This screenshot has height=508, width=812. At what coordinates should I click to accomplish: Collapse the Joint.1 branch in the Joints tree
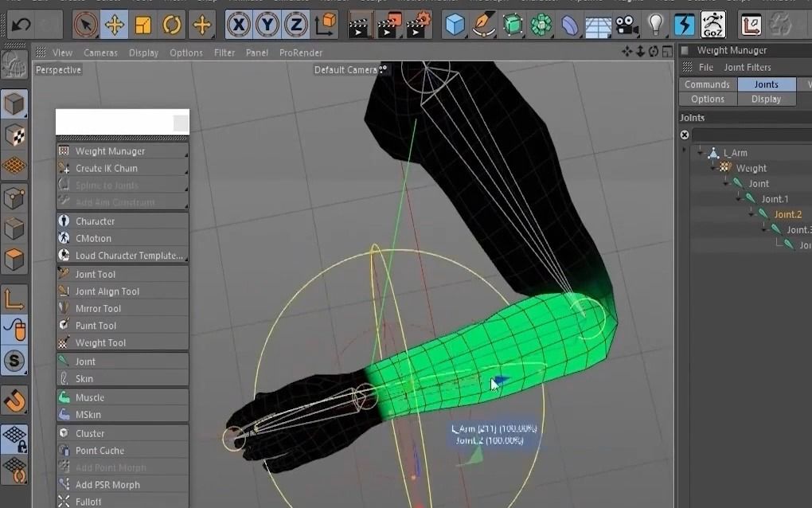pos(740,198)
